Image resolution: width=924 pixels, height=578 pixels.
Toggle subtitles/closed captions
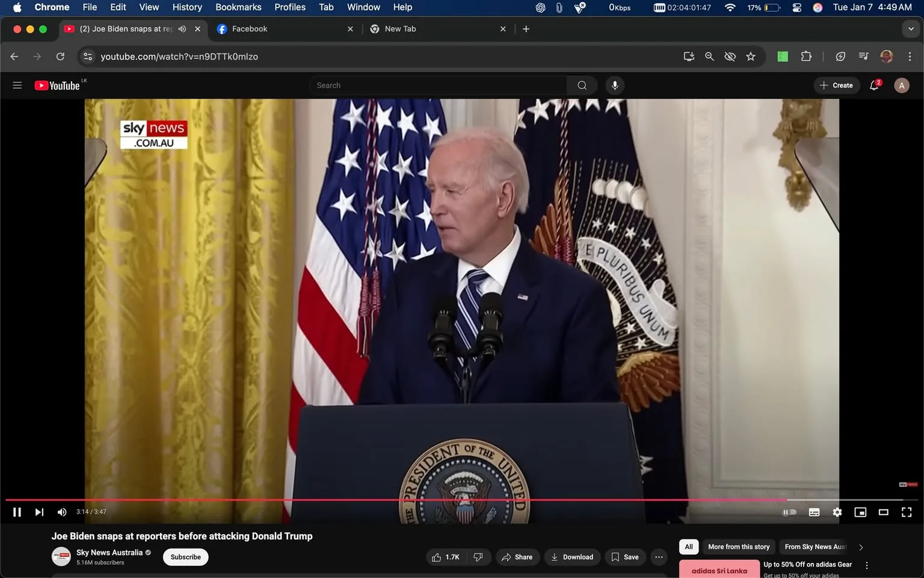tap(814, 512)
